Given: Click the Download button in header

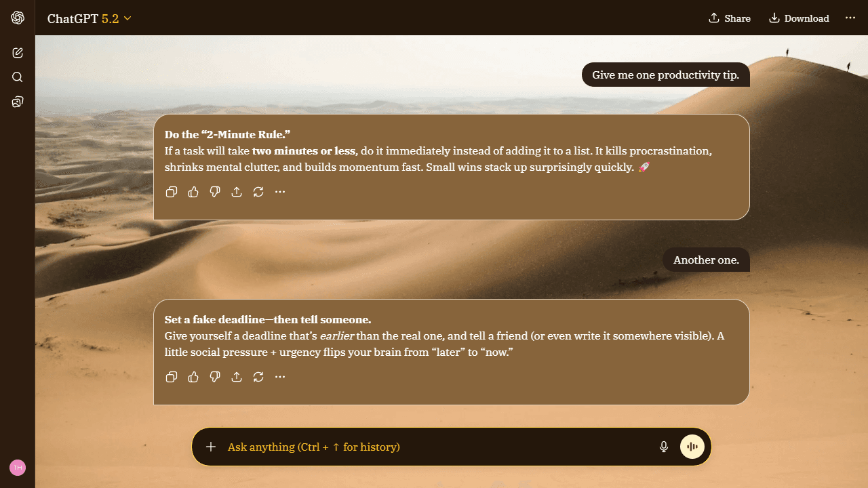Looking at the screenshot, I should pyautogui.click(x=799, y=18).
